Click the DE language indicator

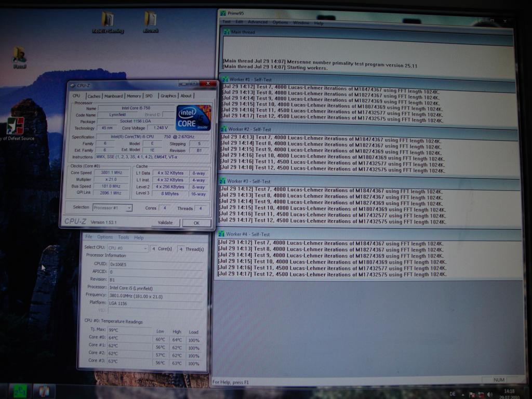(453, 394)
